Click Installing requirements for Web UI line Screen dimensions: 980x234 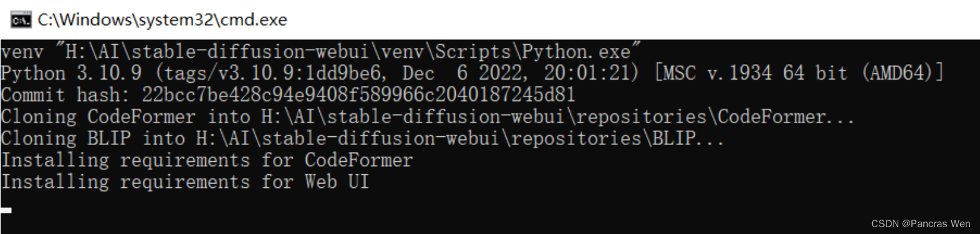point(185,182)
